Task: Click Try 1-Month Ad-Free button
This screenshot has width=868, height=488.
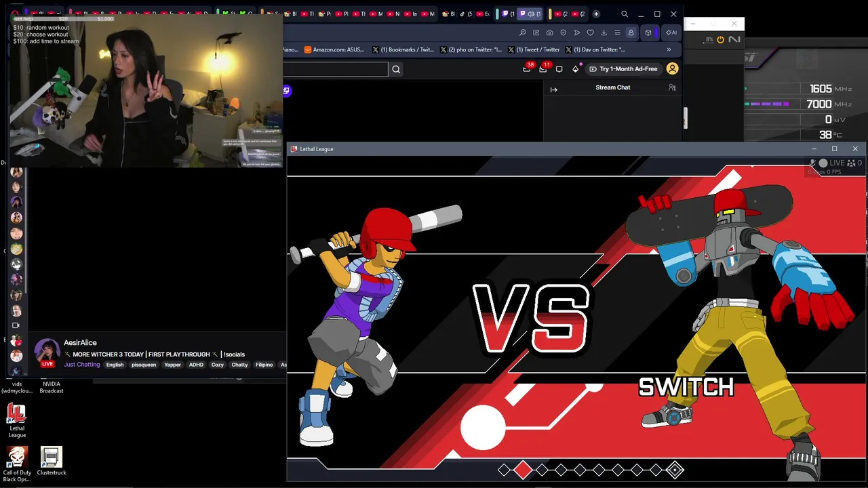Action: (623, 69)
